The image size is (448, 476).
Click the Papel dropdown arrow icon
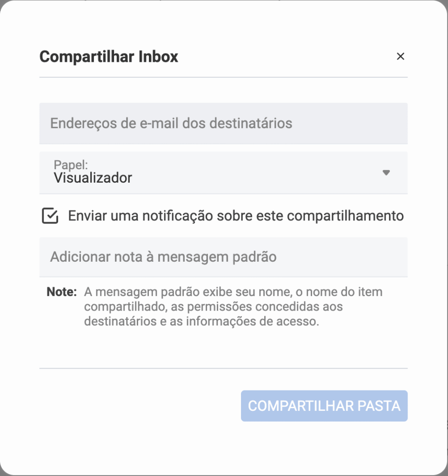point(386,173)
